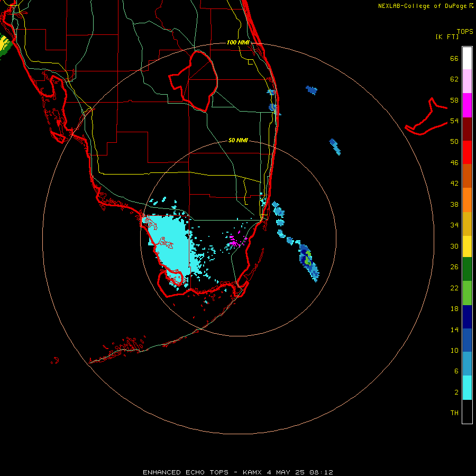
Task: Select the navy 14-18 kft legend swatch
Action: pos(467,317)
